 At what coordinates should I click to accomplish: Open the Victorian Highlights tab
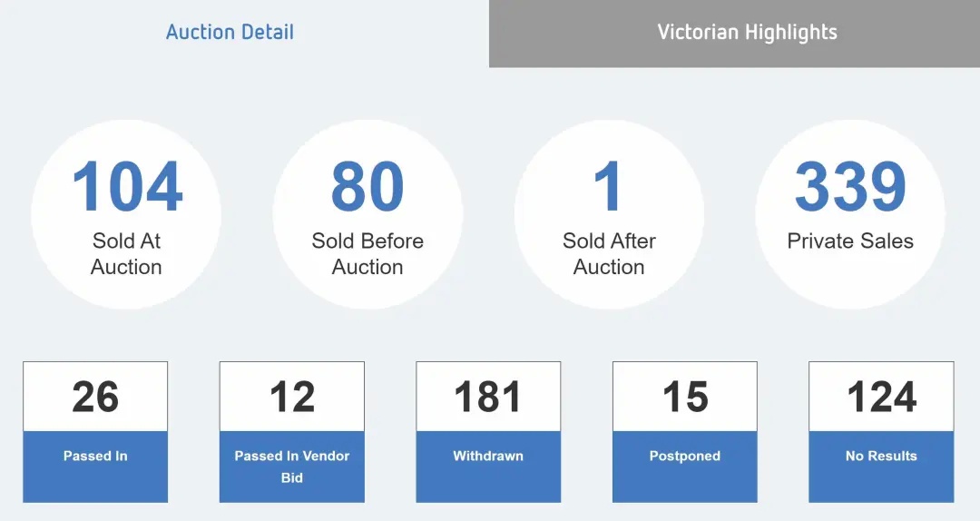point(734,34)
